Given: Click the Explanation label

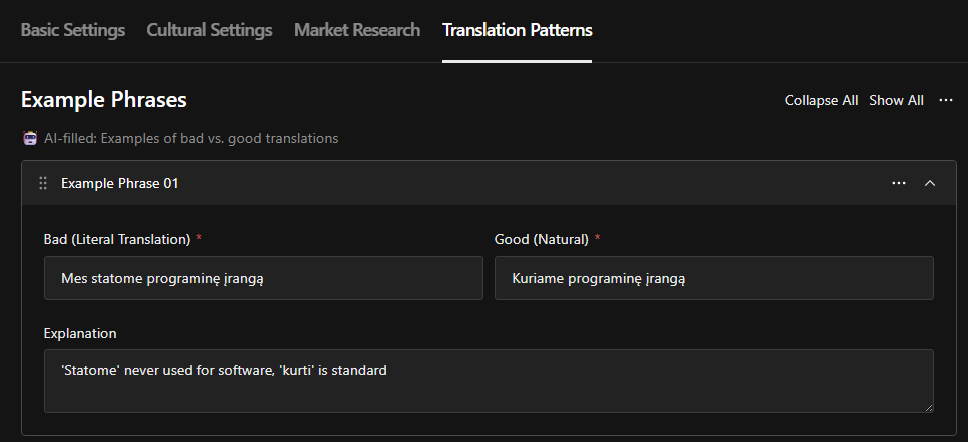Looking at the screenshot, I should click(x=80, y=333).
